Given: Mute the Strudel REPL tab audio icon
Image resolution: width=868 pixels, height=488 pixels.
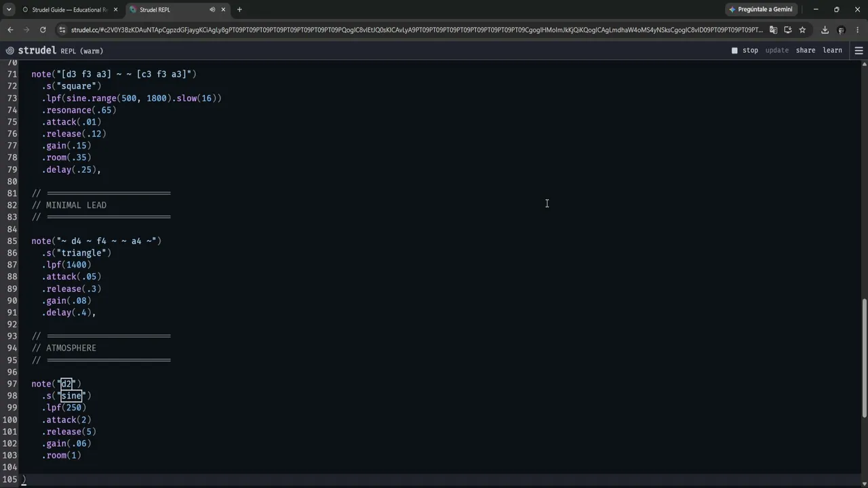Looking at the screenshot, I should (x=212, y=9).
